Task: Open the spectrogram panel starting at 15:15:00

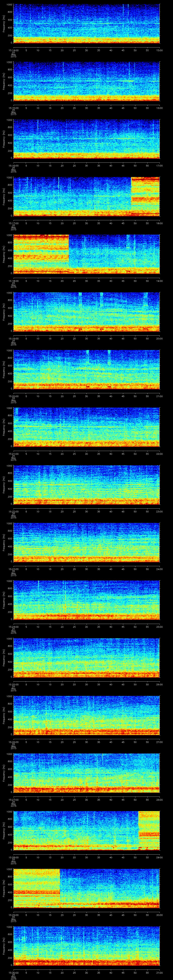Action: point(87,82)
